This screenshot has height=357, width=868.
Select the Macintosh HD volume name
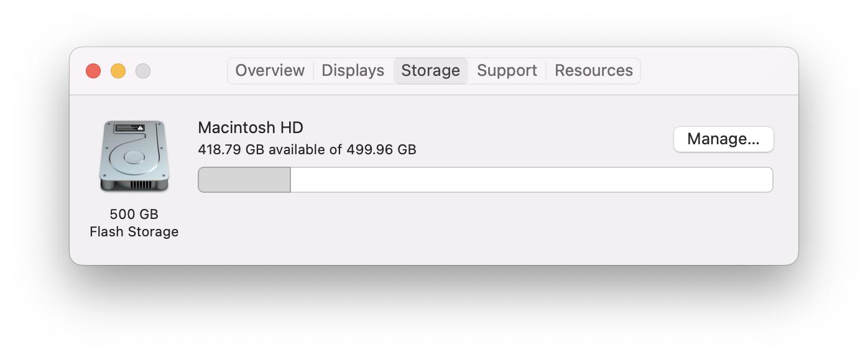click(x=251, y=128)
